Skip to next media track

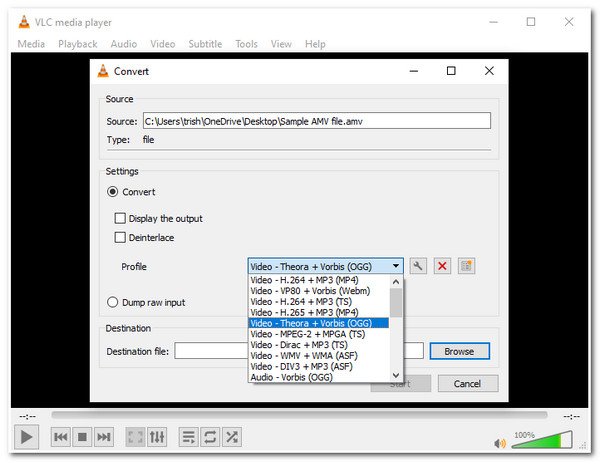coord(104,437)
